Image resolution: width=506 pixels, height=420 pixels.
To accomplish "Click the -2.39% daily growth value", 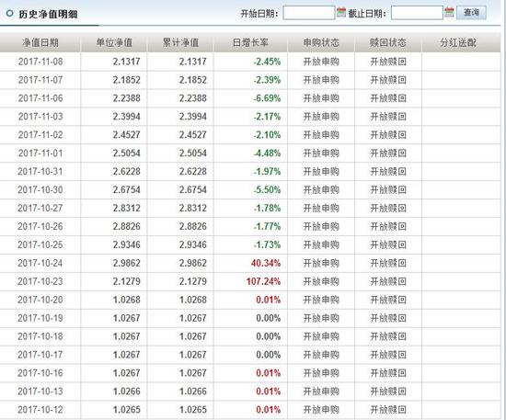I will 267,80.
